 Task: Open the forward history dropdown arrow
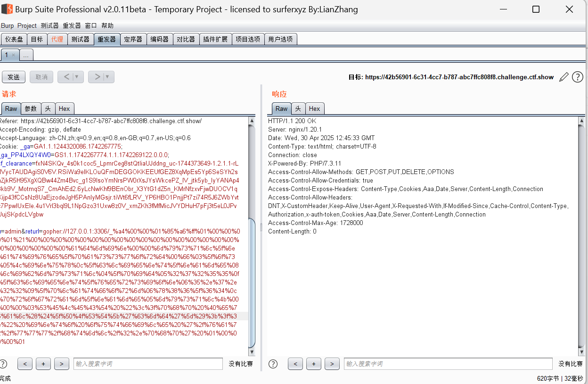coord(108,77)
